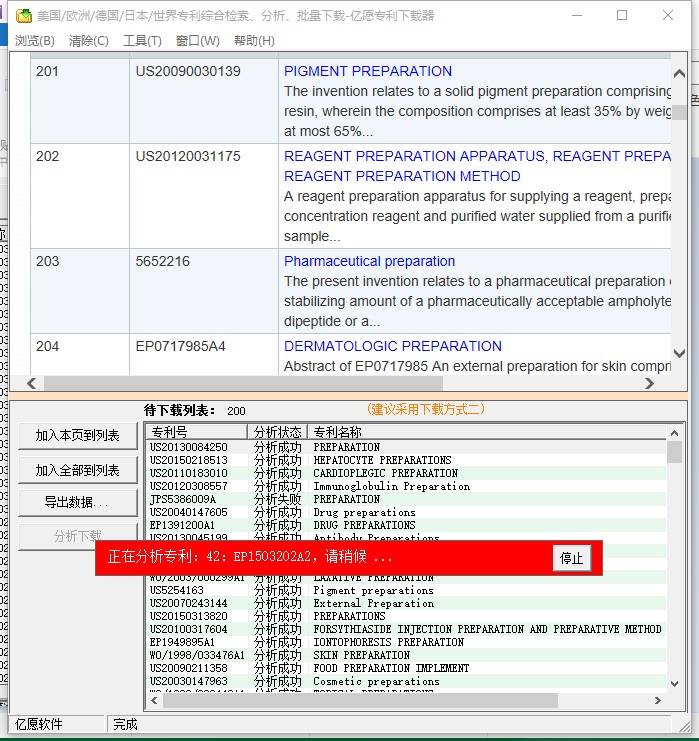699x741 pixels.
Task: Click patent number 5652216 in results
Action: coord(163,261)
